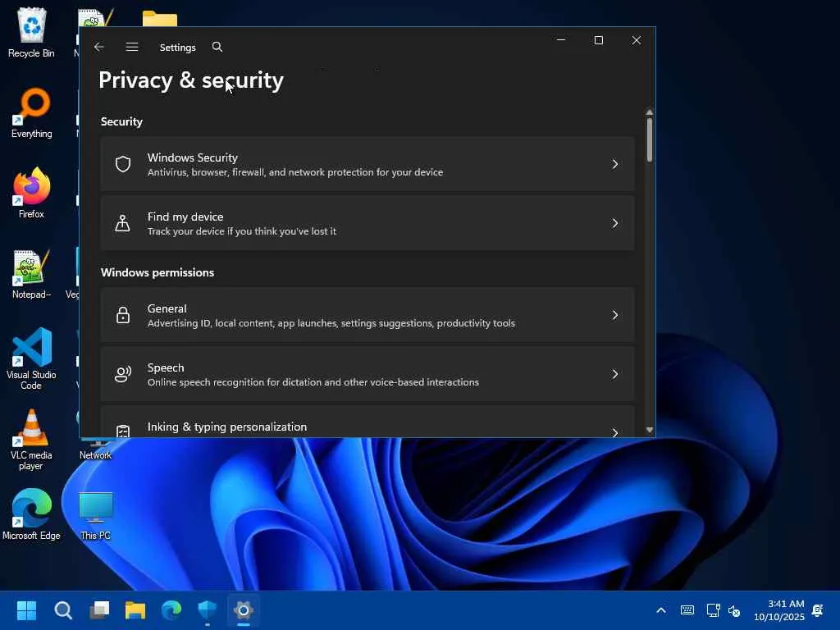840x630 pixels.
Task: Click the Settings gear on the taskbar
Action: (x=243, y=610)
